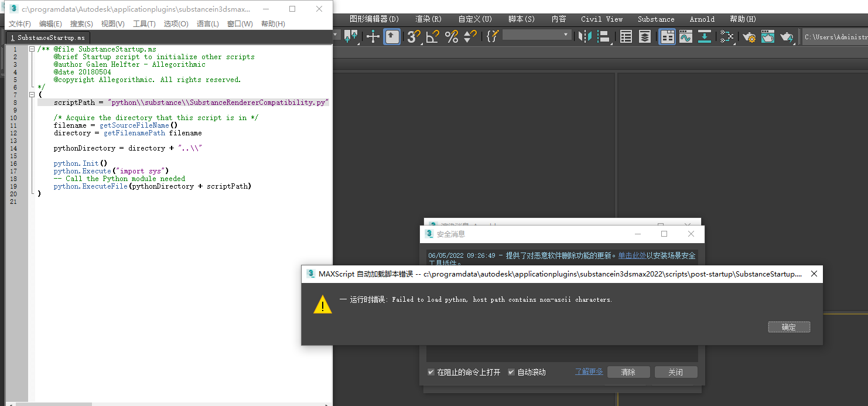
Task: Open the 了解更多 link
Action: click(x=589, y=371)
